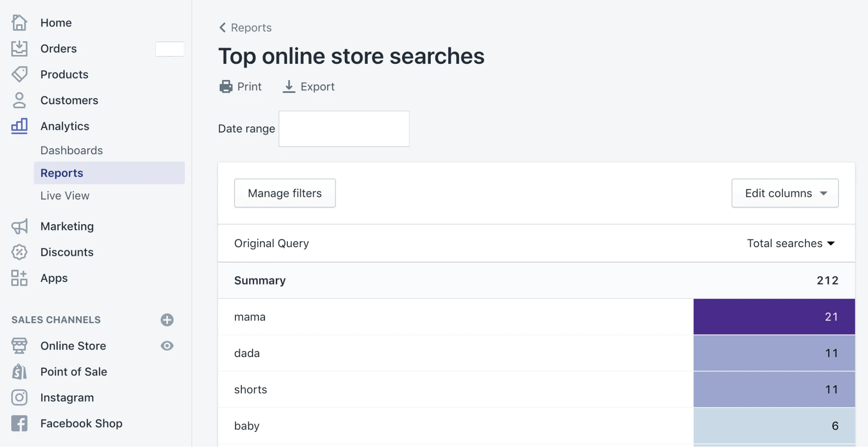
Task: Add a sales channel with plus icon
Action: [167, 320]
